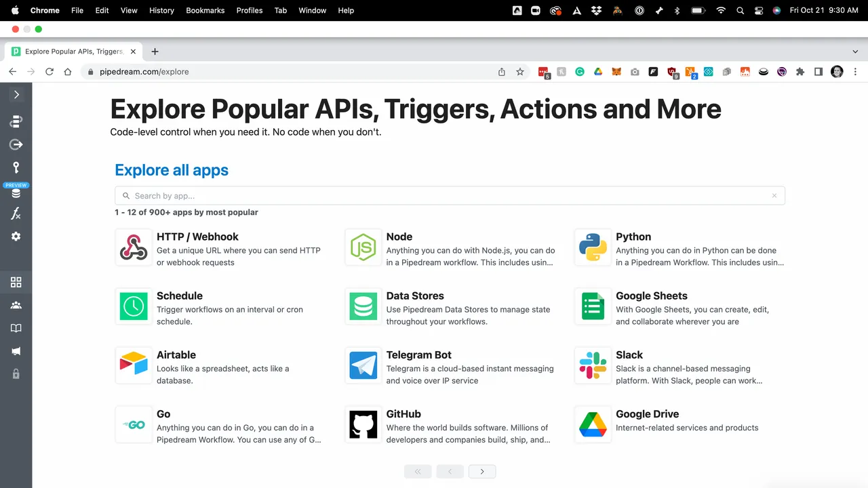Open the Edit menu in the menu bar
The height and width of the screenshot is (488, 868).
pyautogui.click(x=102, y=10)
